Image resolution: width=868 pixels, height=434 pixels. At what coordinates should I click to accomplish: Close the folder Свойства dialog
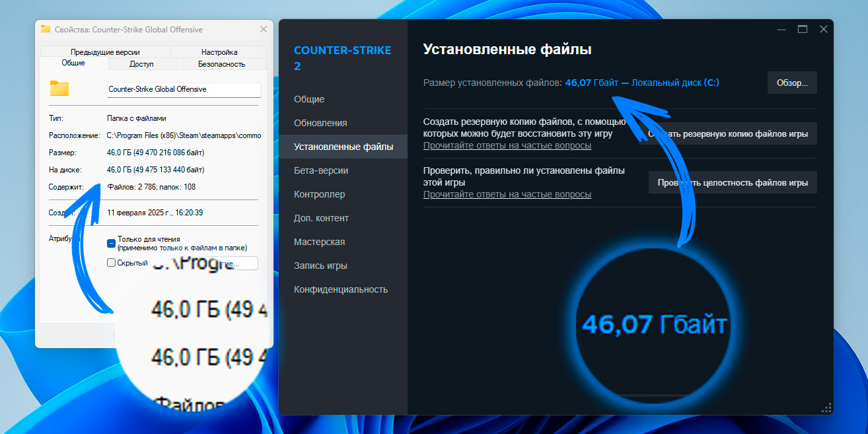tap(264, 29)
